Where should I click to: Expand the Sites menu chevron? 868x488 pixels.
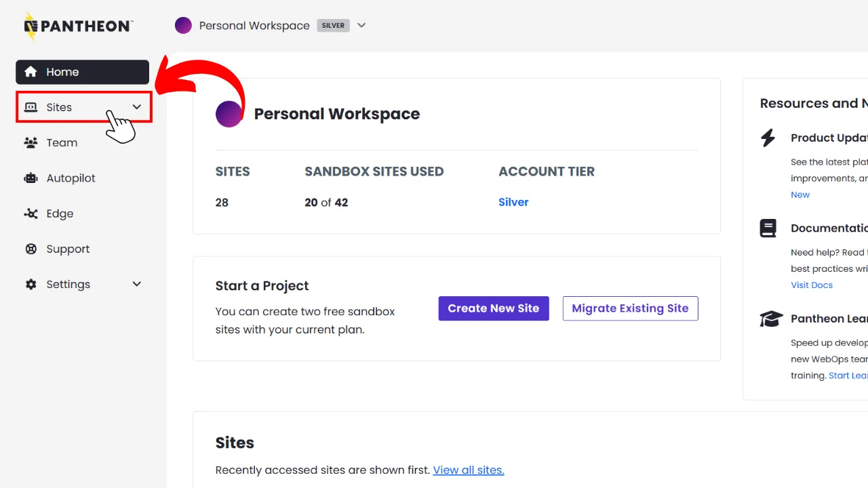point(136,107)
